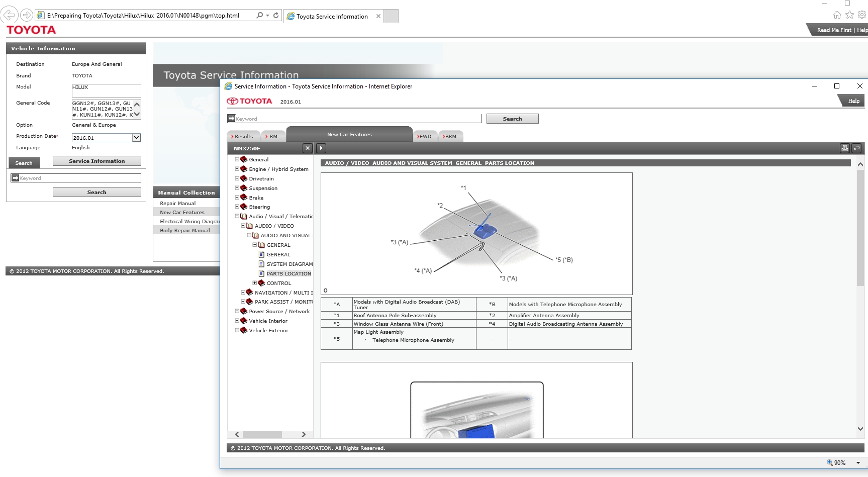Expand the NAVIGATION / MULTI node
The height and width of the screenshot is (477, 868).
[x=243, y=293]
